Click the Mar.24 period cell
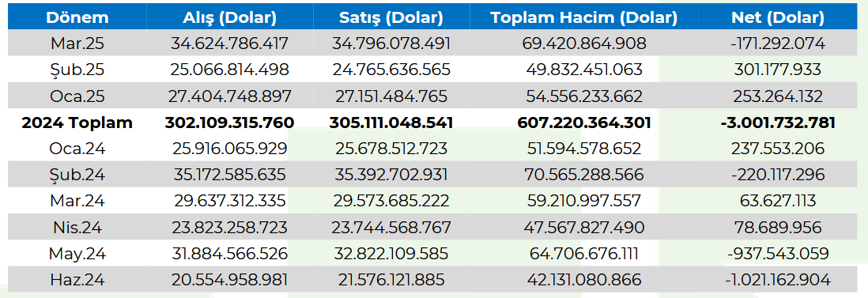 coord(77,201)
